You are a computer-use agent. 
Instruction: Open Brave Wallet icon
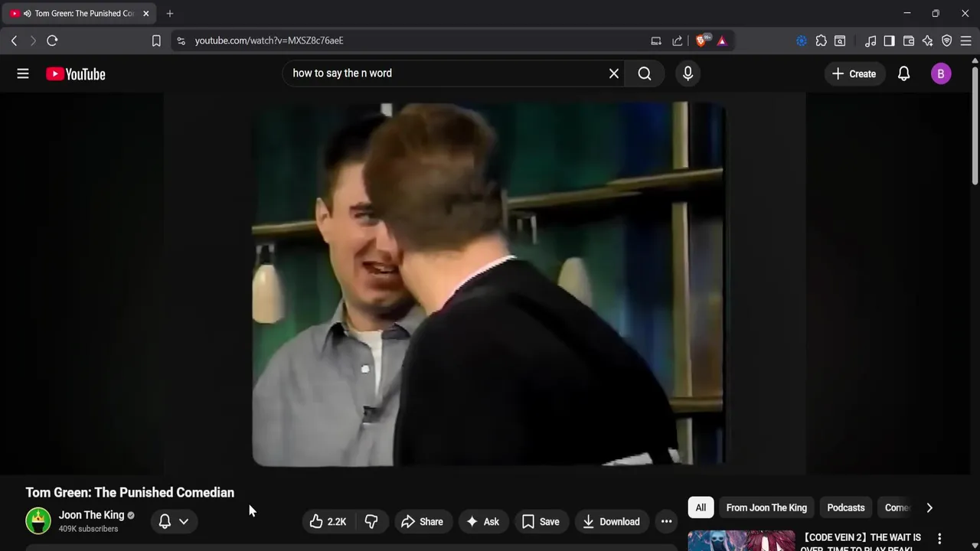[909, 41]
